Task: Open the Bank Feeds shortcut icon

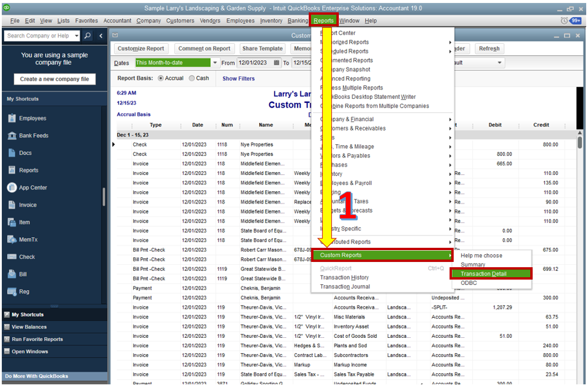Action: tap(12, 135)
